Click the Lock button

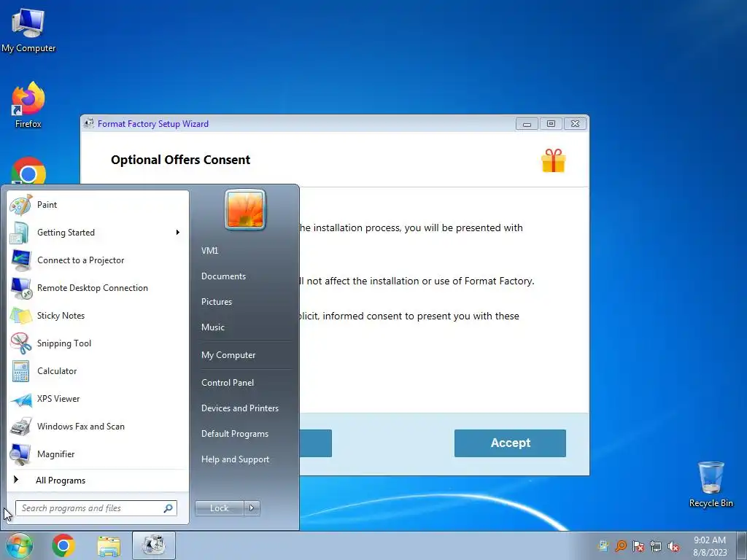click(x=219, y=508)
